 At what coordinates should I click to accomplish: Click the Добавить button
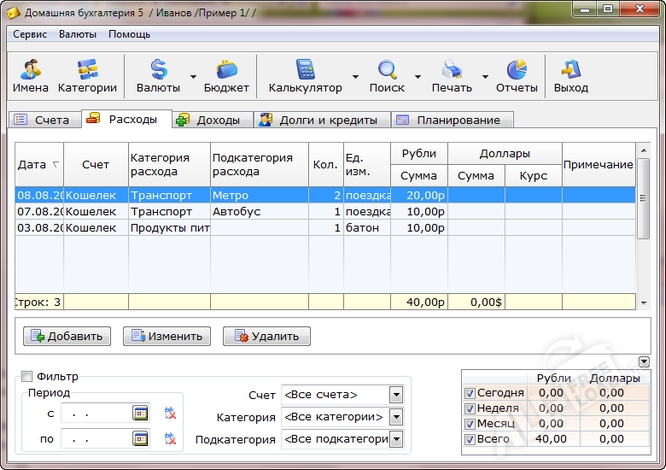[x=66, y=336]
